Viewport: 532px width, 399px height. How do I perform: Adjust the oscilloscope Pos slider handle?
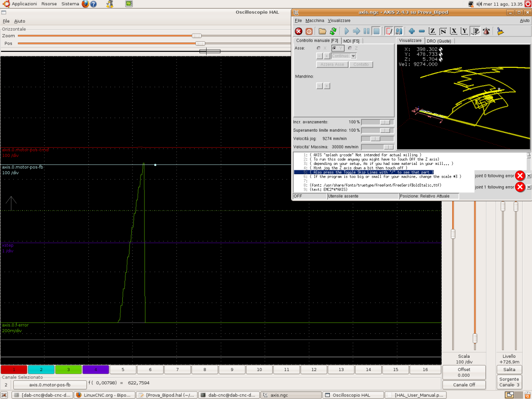click(x=200, y=43)
